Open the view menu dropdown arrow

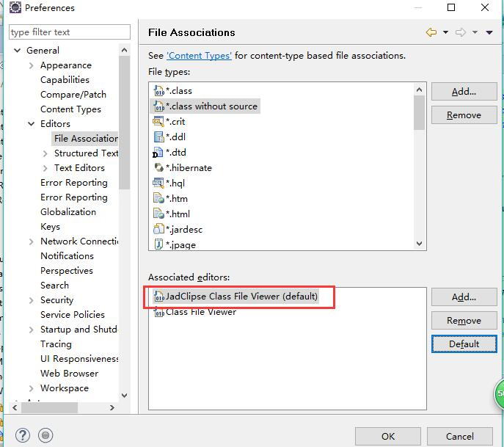488,32
